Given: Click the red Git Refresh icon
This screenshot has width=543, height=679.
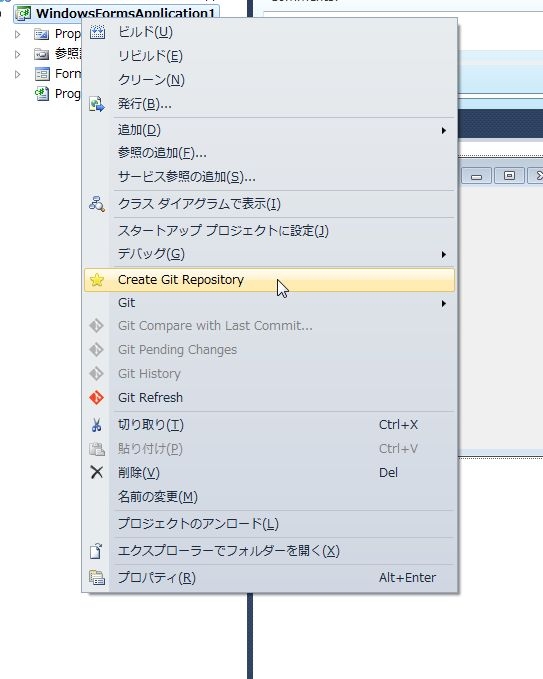Looking at the screenshot, I should [97, 398].
